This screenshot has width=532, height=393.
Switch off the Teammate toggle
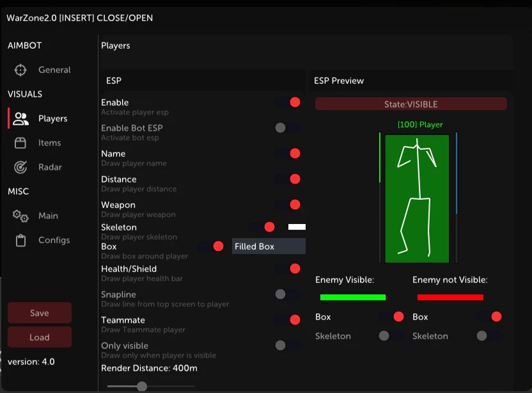point(288,319)
